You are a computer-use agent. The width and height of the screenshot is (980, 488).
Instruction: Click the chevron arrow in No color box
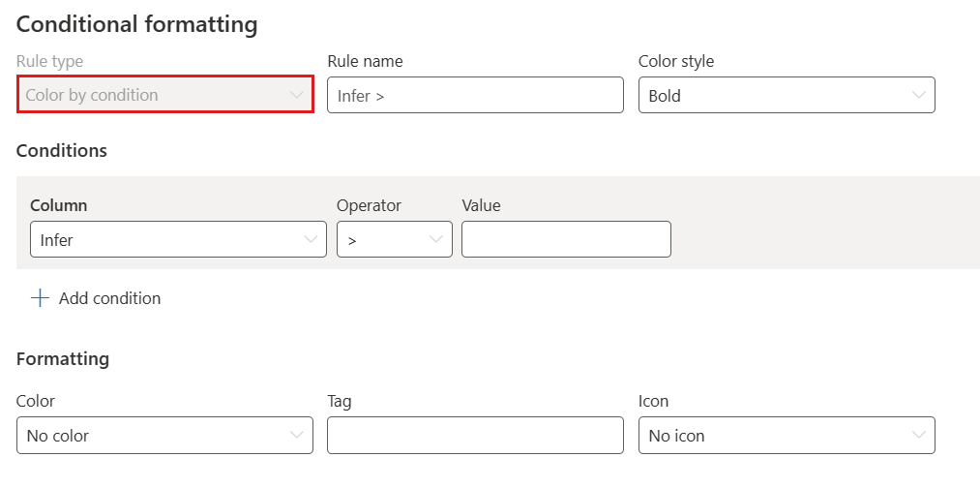(x=296, y=436)
